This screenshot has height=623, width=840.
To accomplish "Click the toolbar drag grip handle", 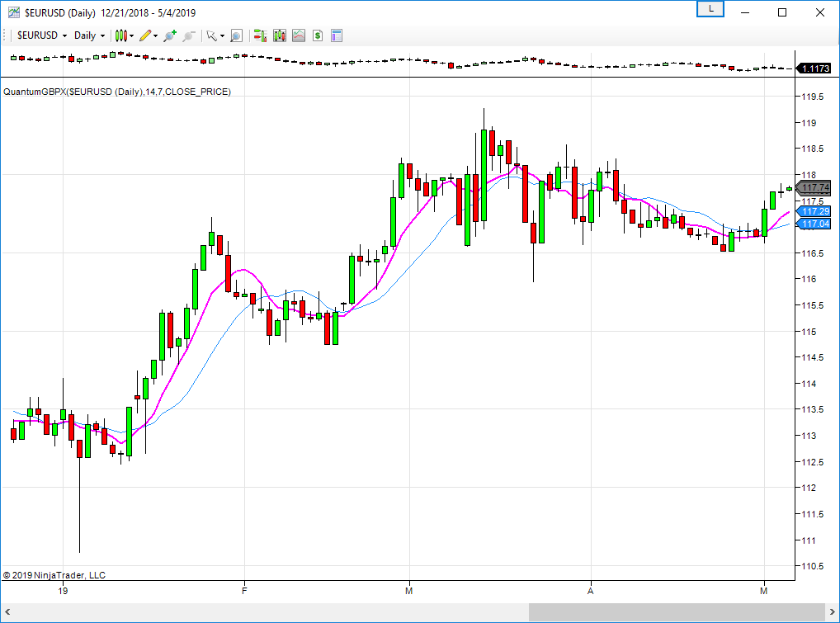I will 5,35.
